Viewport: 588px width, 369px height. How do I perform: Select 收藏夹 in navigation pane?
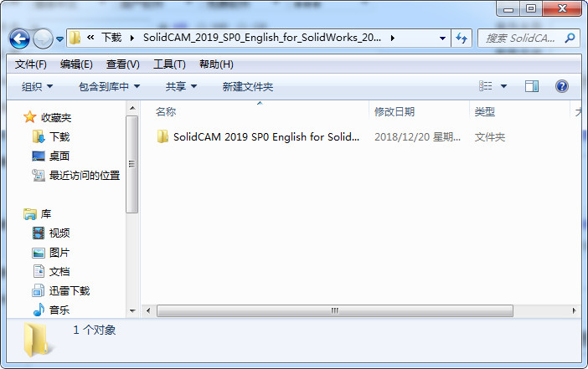click(x=56, y=118)
